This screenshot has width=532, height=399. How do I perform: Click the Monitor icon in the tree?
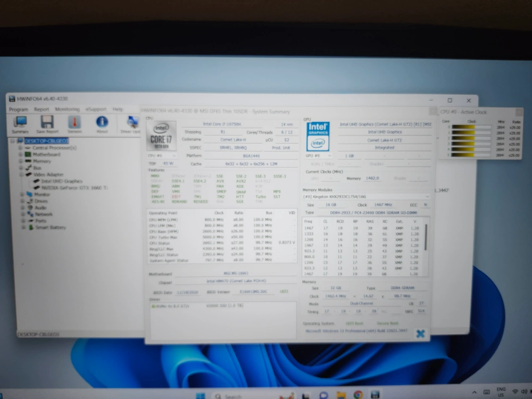29,194
